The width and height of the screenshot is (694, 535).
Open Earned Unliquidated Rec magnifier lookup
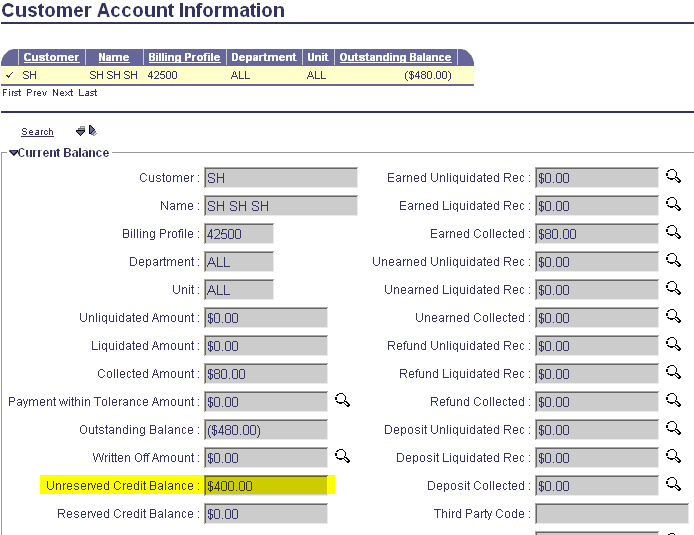(673, 176)
